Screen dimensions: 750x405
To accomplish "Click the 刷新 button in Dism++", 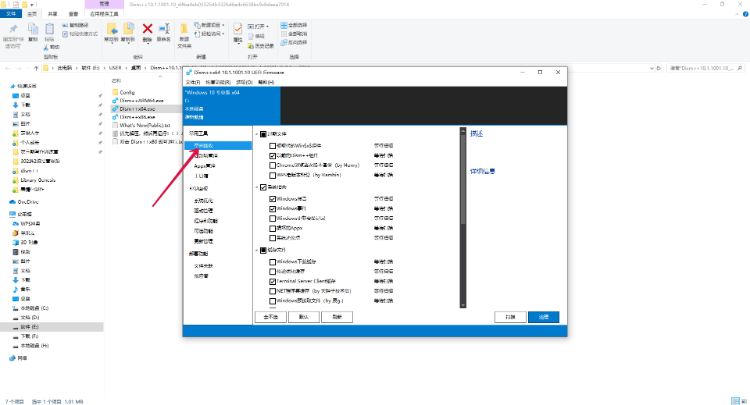I will point(337,317).
